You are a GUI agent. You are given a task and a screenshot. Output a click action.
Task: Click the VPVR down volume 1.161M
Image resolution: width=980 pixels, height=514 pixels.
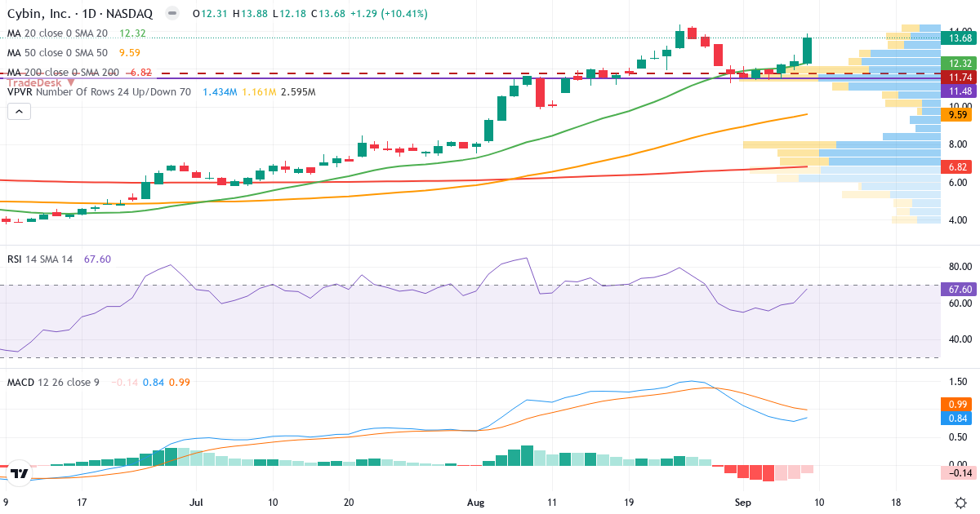tap(259, 92)
